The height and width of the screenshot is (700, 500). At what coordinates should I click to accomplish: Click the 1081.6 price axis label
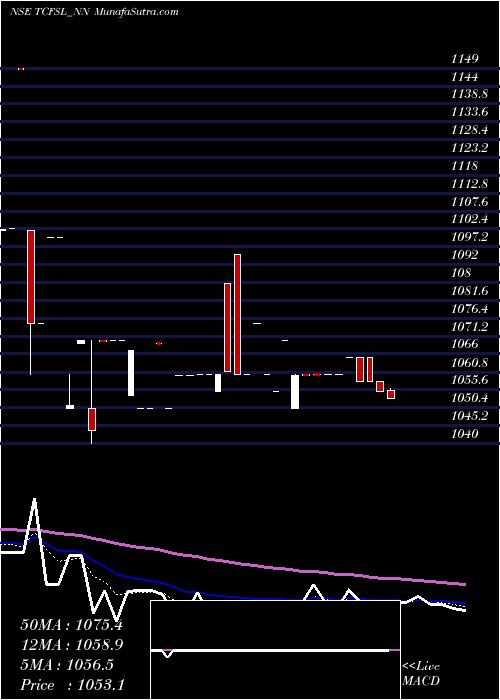[469, 291]
